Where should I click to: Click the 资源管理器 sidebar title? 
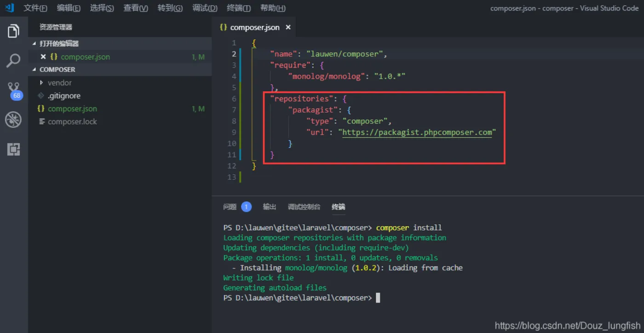[x=56, y=27]
